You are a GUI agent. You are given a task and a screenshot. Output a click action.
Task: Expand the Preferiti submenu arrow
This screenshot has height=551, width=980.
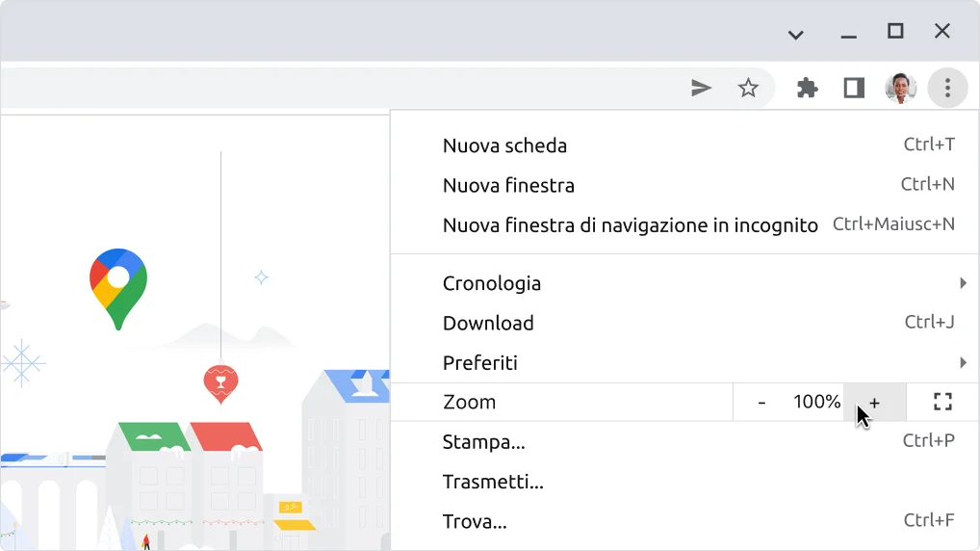click(x=963, y=363)
